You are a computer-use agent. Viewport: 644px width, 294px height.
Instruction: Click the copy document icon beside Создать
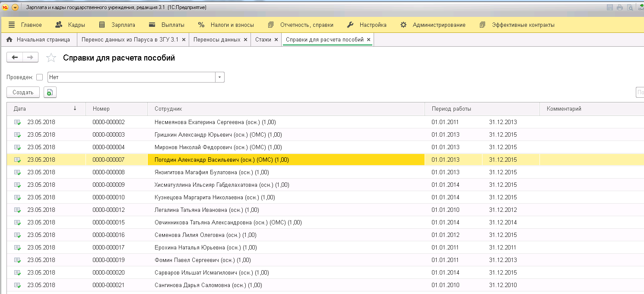50,93
